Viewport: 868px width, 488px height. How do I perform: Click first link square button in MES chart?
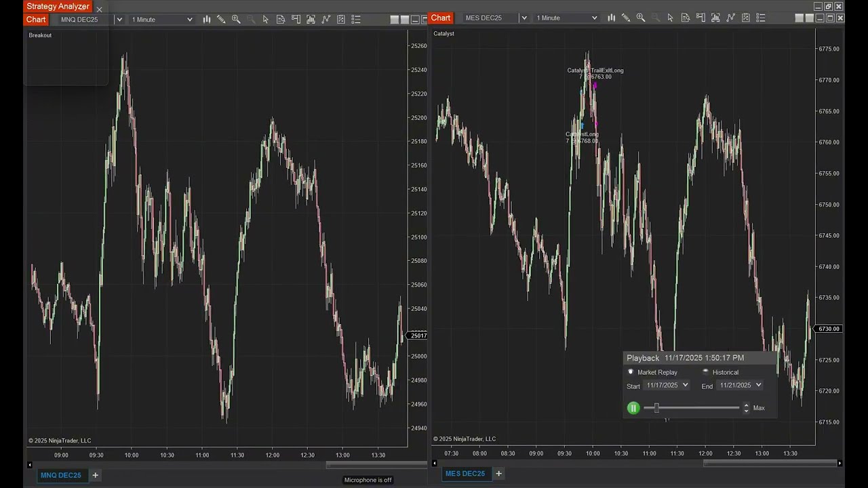pos(800,18)
